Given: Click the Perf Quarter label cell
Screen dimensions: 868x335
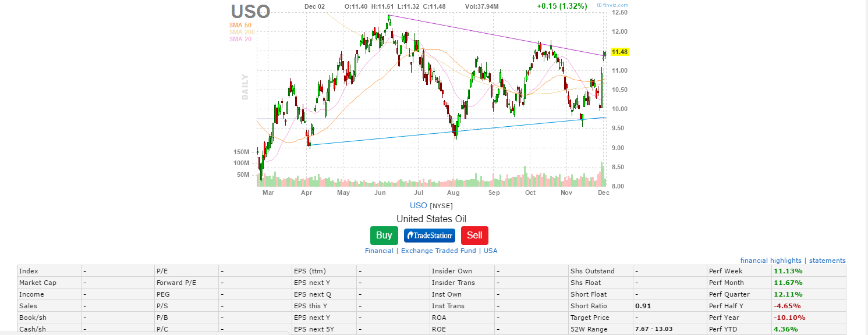Looking at the screenshot, I should pyautogui.click(x=738, y=294).
